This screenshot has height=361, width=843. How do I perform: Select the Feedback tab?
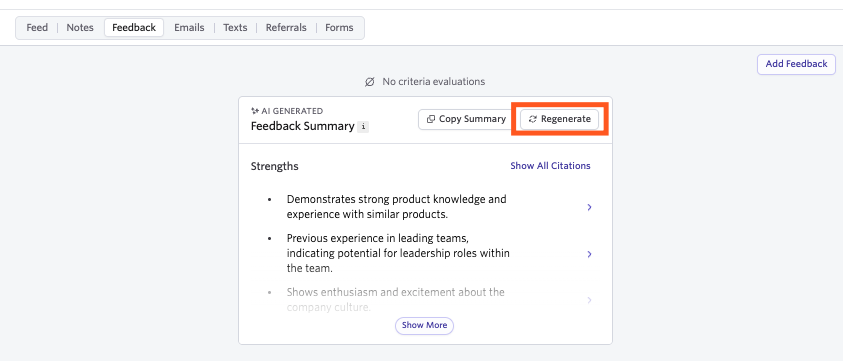pyautogui.click(x=134, y=27)
